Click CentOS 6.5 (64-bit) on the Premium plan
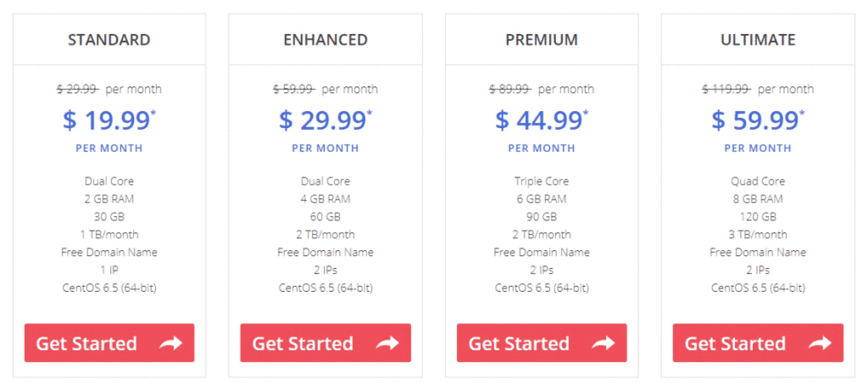Viewport: 868px width, 391px height. click(542, 287)
